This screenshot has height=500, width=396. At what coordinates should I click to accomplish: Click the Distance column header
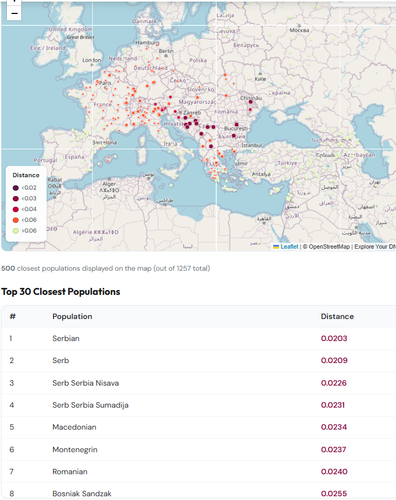[x=337, y=316]
